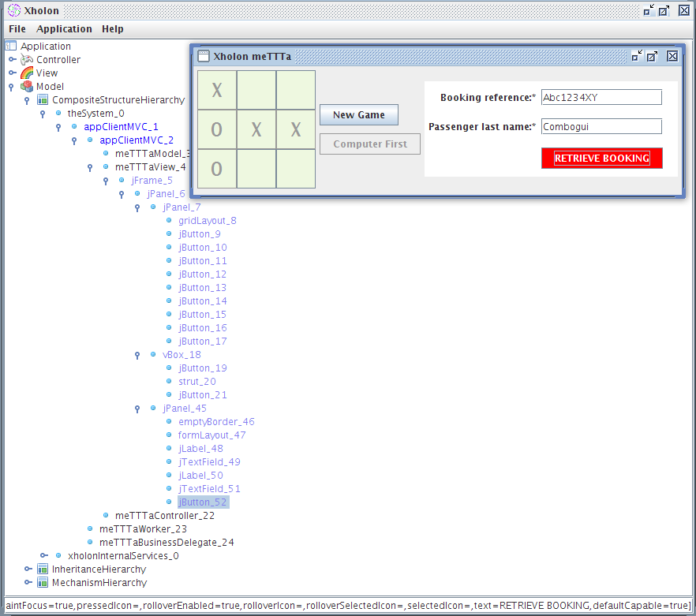
Task: Click the Booking reference text field
Action: point(601,98)
